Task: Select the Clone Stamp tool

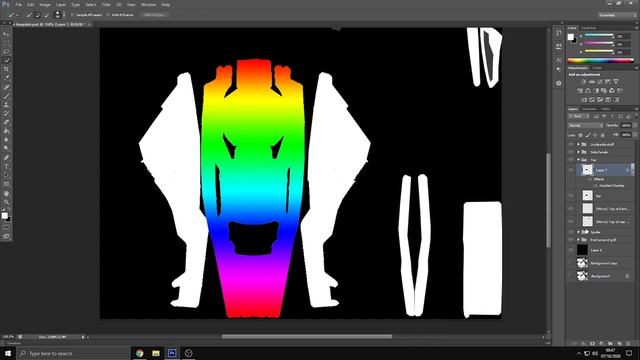Action: 6,104
